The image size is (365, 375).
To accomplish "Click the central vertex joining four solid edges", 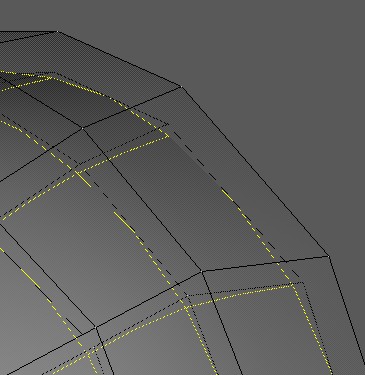I will pyautogui.click(x=82, y=128).
